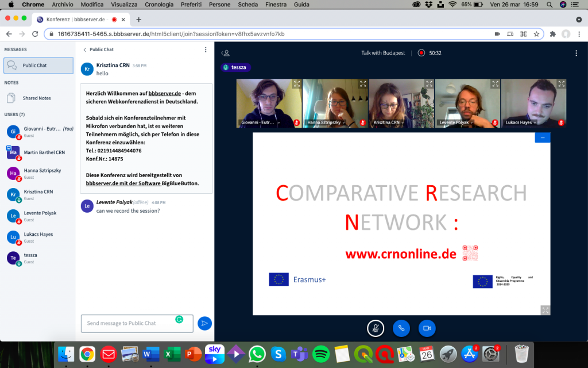Open the bbbserver.de mit der Software link
This screenshot has width=588, height=368.
point(123,183)
